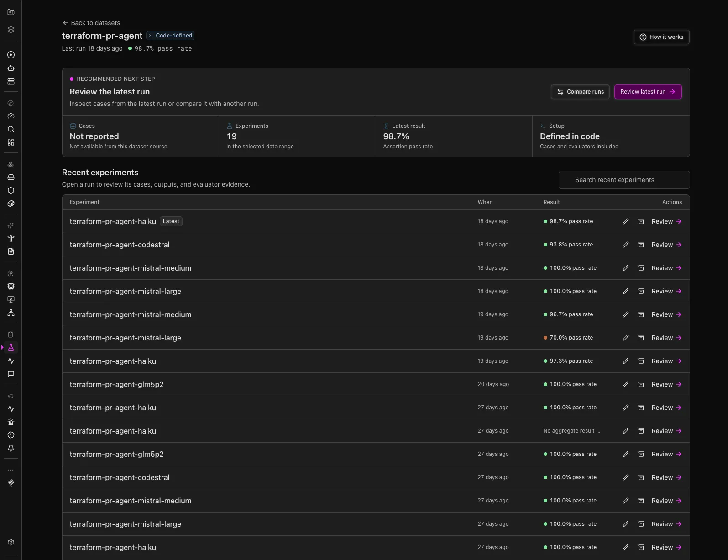Click the 98.7% Latest result card
Viewport: 728px width, 560px height.
[x=454, y=136]
